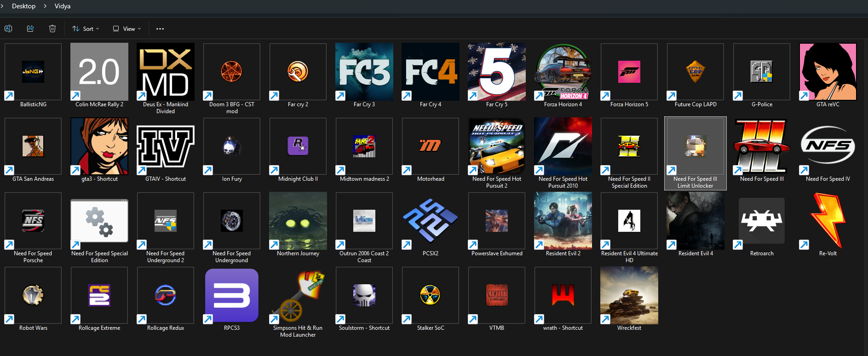Select the Far Cry 5 icon
Screen dimensions: 868x356
pyautogui.click(x=497, y=72)
